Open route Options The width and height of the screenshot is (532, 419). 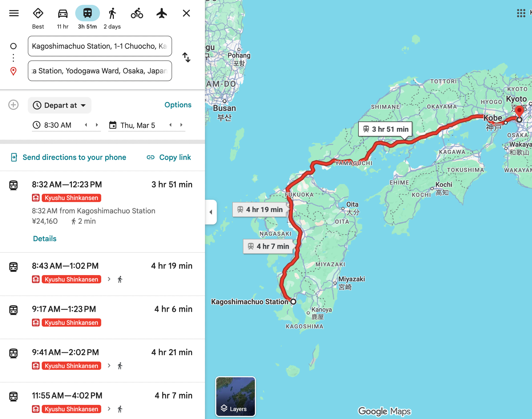pyautogui.click(x=178, y=105)
